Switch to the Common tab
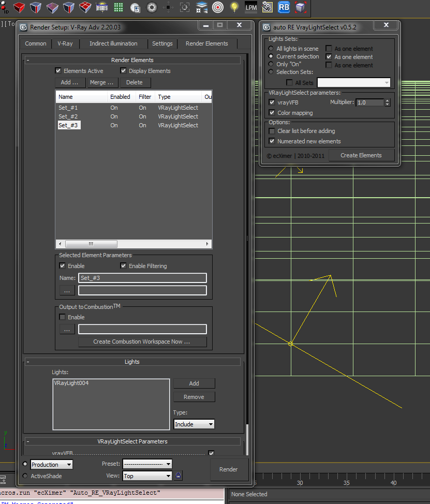 (x=35, y=43)
